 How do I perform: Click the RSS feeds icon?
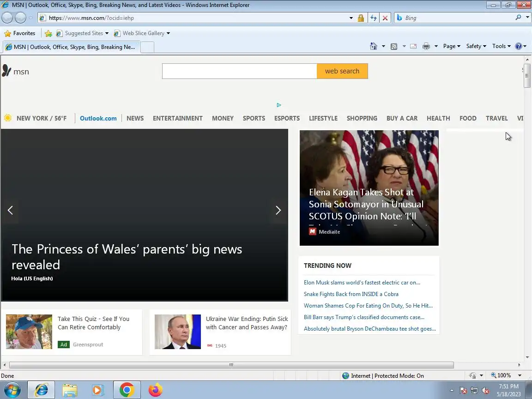click(x=394, y=47)
